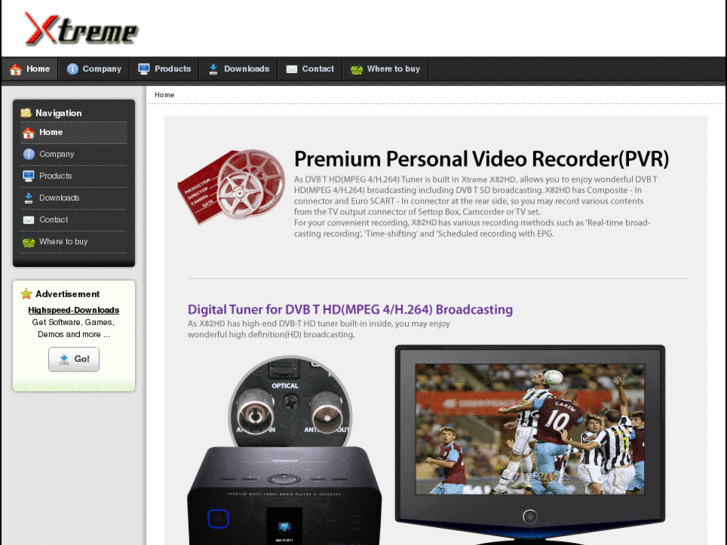Image resolution: width=727 pixels, height=545 pixels.
Task: Click the Go! button in the advertisement
Action: click(x=74, y=359)
